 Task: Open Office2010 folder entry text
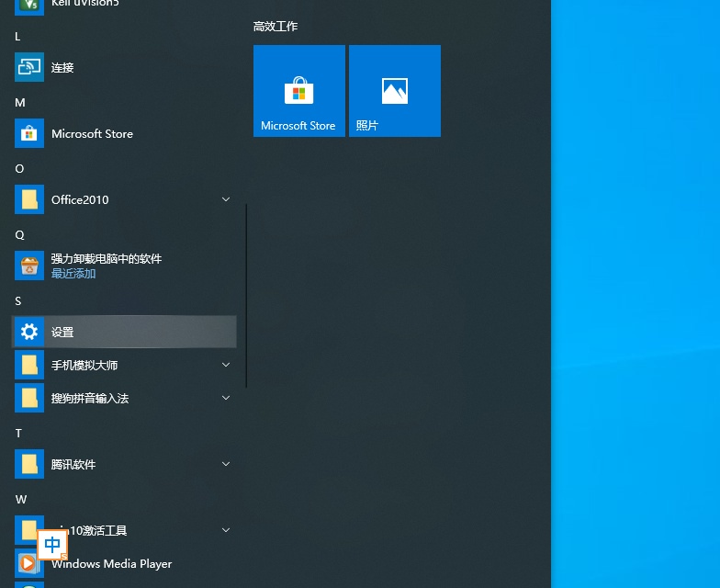[80, 200]
